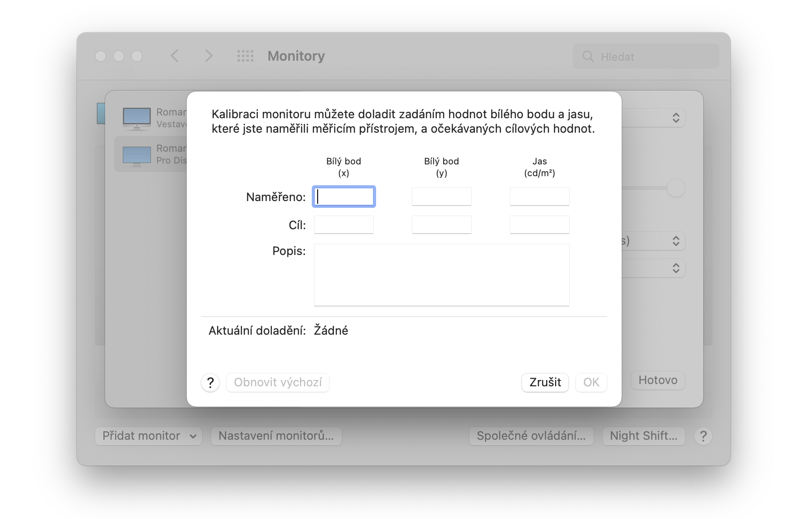
Task: Click the Popis description text area
Action: point(442,275)
